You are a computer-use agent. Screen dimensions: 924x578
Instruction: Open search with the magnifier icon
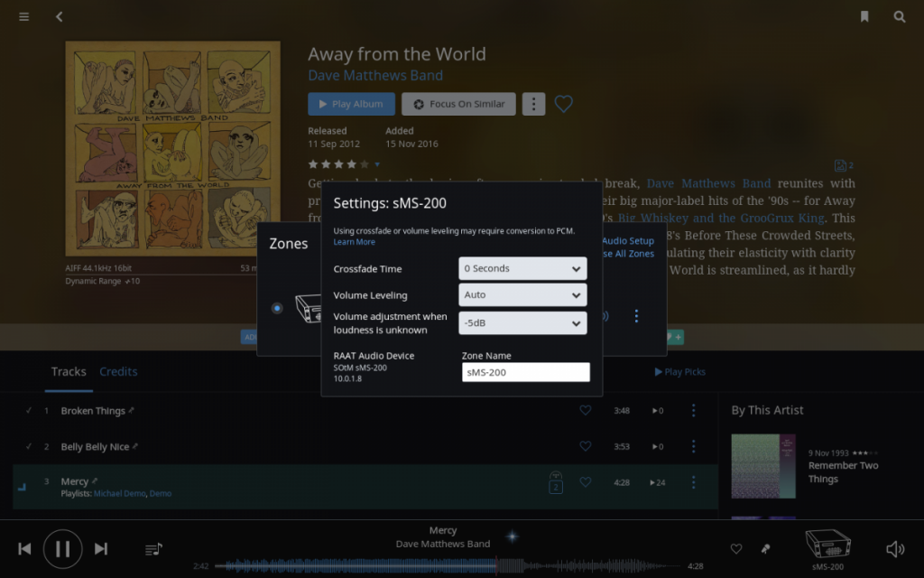(x=900, y=16)
